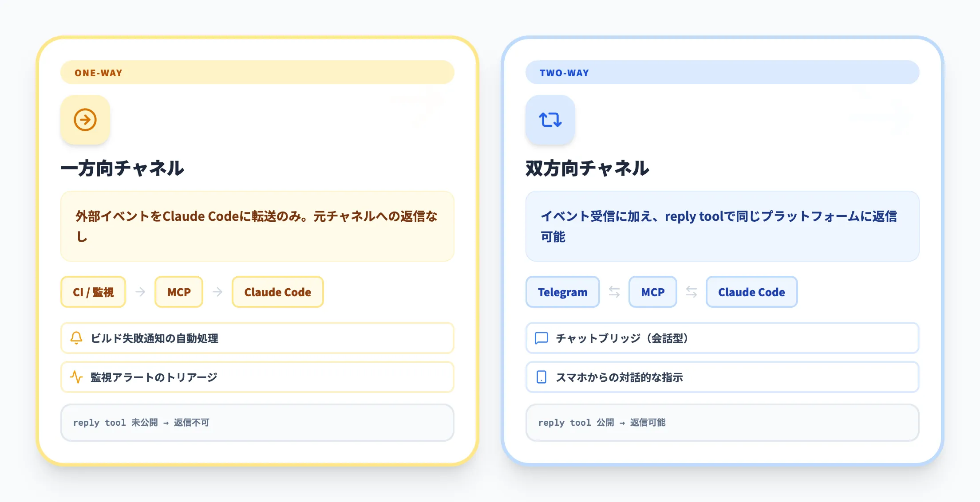Click the waveform icon next to 監視アラートのトリアージ

pyautogui.click(x=76, y=377)
